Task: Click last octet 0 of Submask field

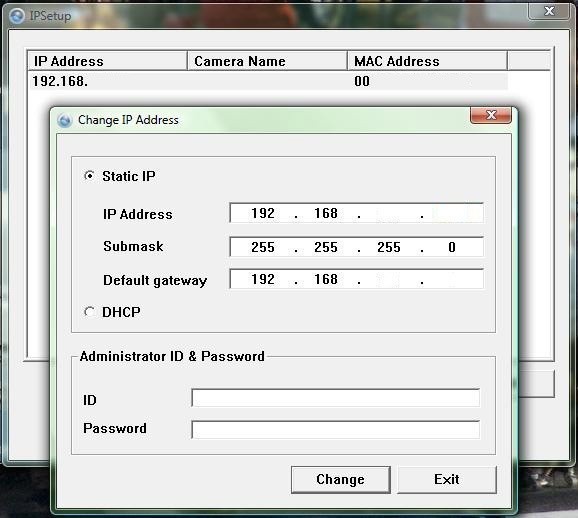Action: coord(452,247)
